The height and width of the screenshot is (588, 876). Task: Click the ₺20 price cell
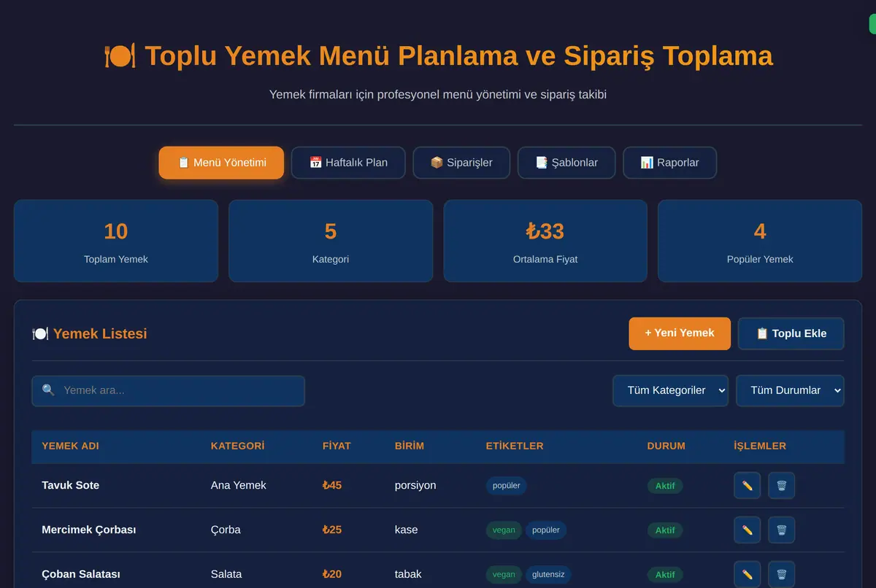[x=332, y=574]
